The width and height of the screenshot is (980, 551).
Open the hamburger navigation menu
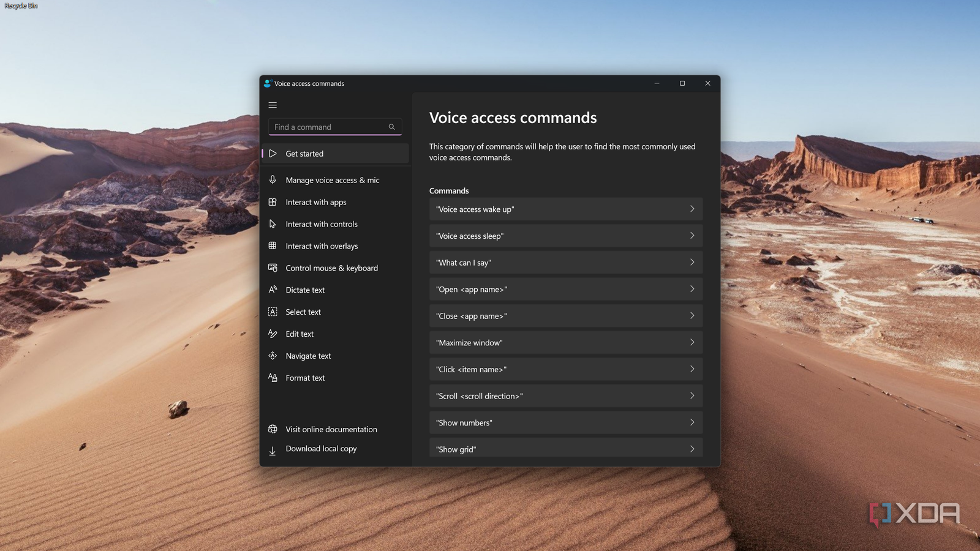click(x=273, y=105)
